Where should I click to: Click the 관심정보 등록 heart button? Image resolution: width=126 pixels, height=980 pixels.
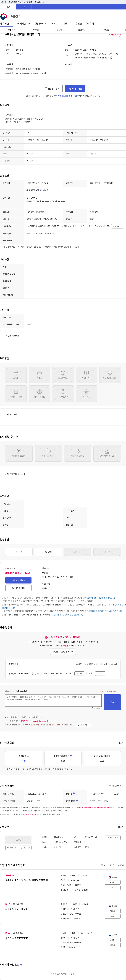[x=52, y=89]
